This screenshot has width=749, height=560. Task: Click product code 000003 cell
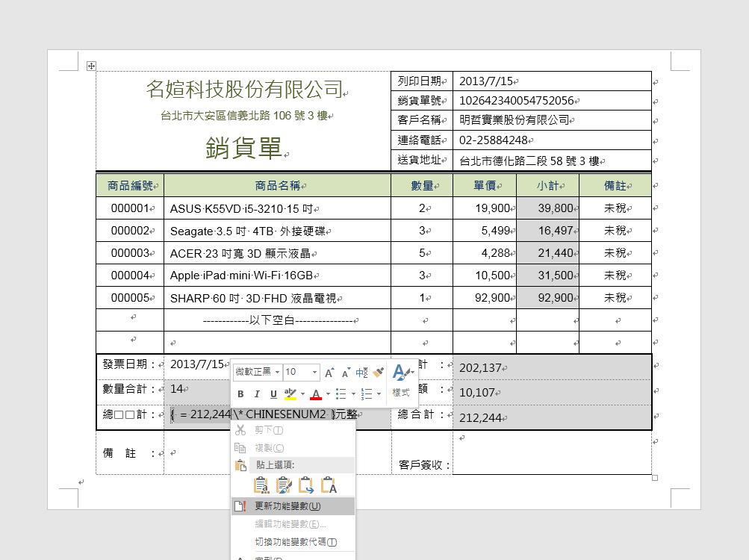click(130, 253)
